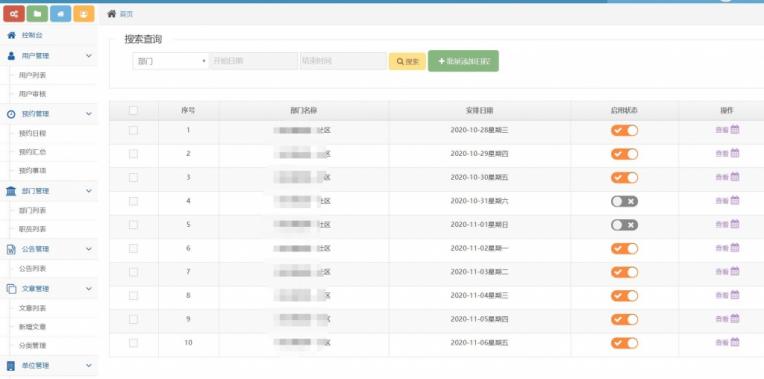Tick the checkbox for row number 5
Image resolution: width=764 pixels, height=379 pixels.
point(133,225)
